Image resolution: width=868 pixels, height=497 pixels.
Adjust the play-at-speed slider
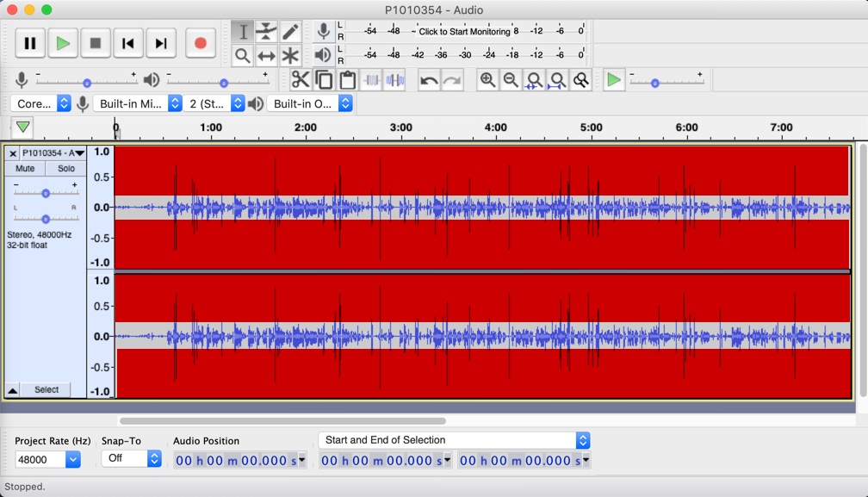pos(667,83)
